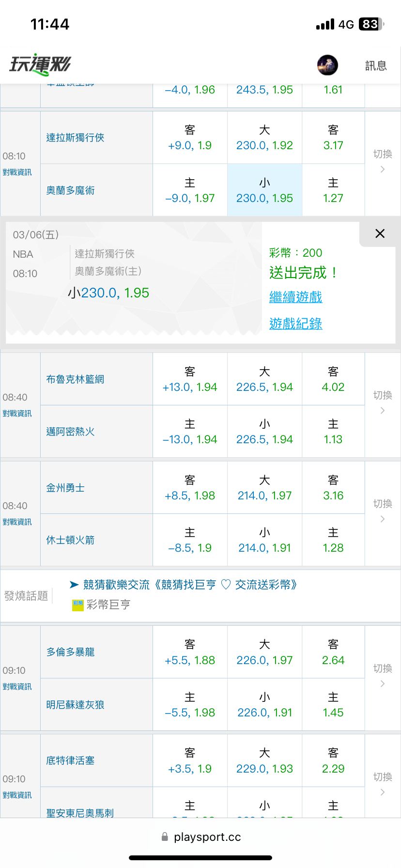Open 對戰資訊 for 08:10 game
Image resolution: width=401 pixels, height=868 pixels.
pos(17,172)
